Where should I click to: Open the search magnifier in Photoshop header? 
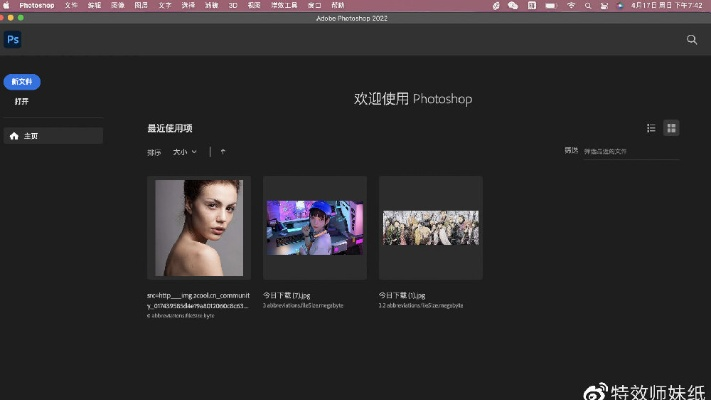[692, 40]
